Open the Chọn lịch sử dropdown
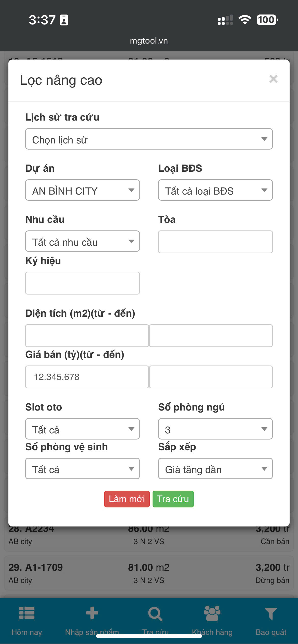The width and height of the screenshot is (298, 644). pyautogui.click(x=149, y=139)
